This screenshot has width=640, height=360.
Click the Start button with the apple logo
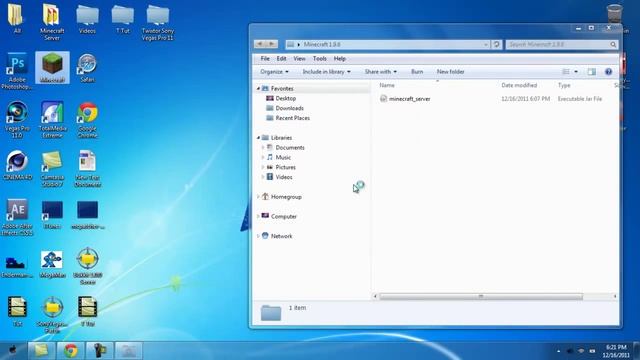click(x=13, y=350)
